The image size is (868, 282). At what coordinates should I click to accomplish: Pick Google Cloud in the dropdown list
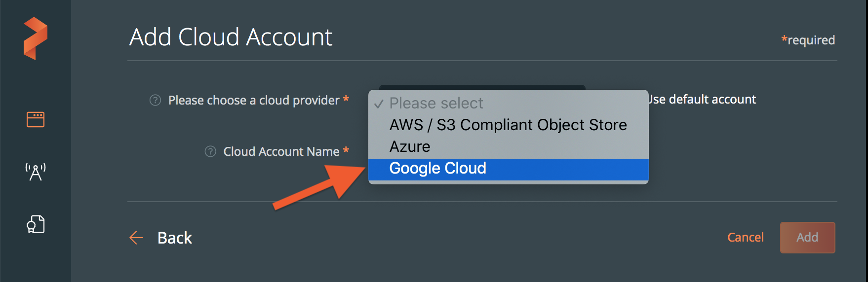click(x=437, y=169)
